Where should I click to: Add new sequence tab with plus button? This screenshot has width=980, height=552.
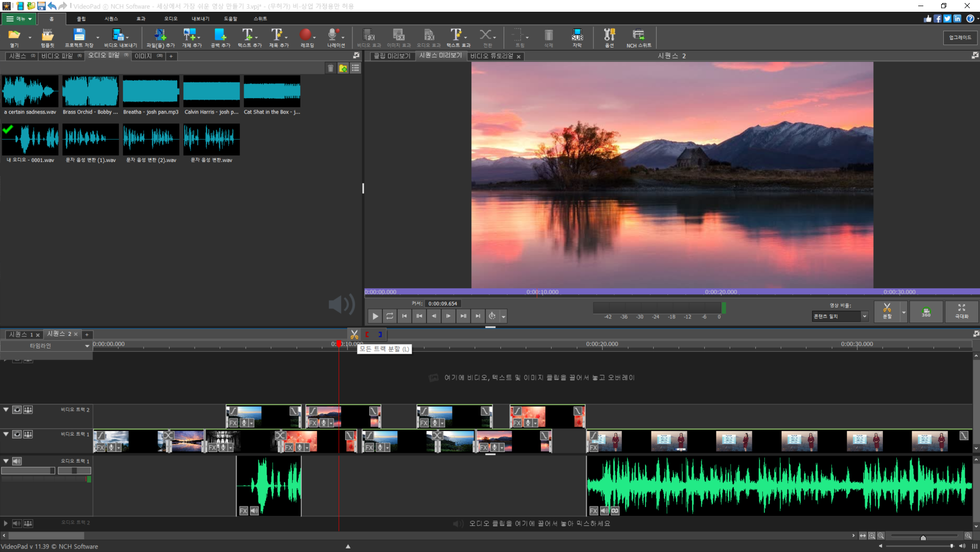point(87,335)
